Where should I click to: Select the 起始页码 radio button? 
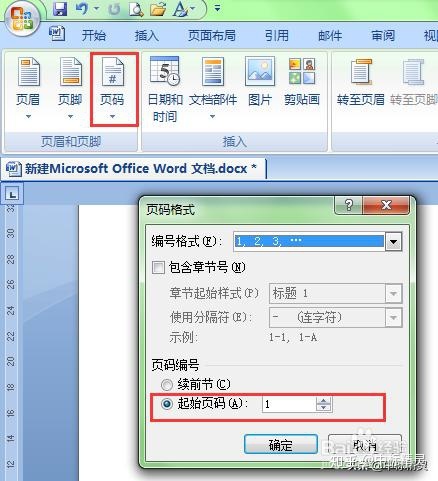(x=167, y=404)
